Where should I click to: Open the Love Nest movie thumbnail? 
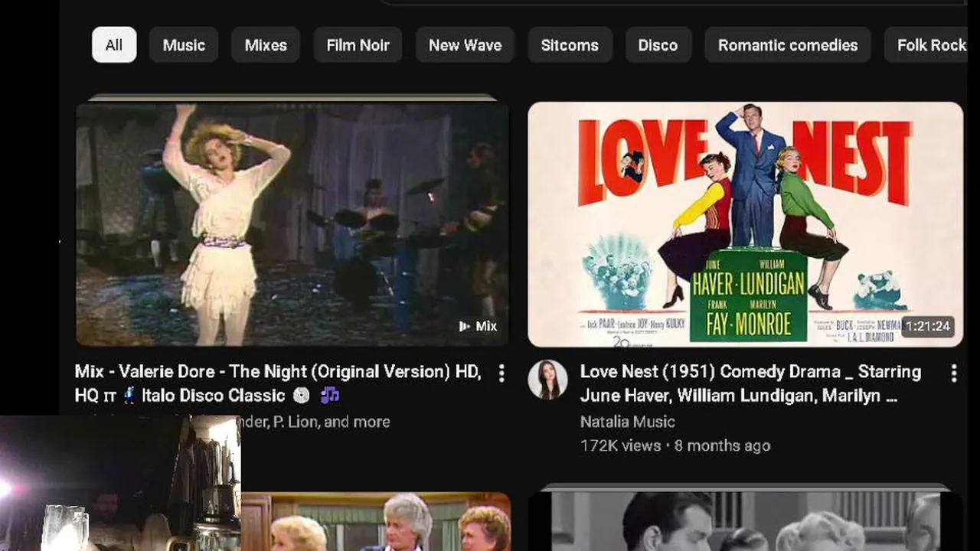pos(745,224)
